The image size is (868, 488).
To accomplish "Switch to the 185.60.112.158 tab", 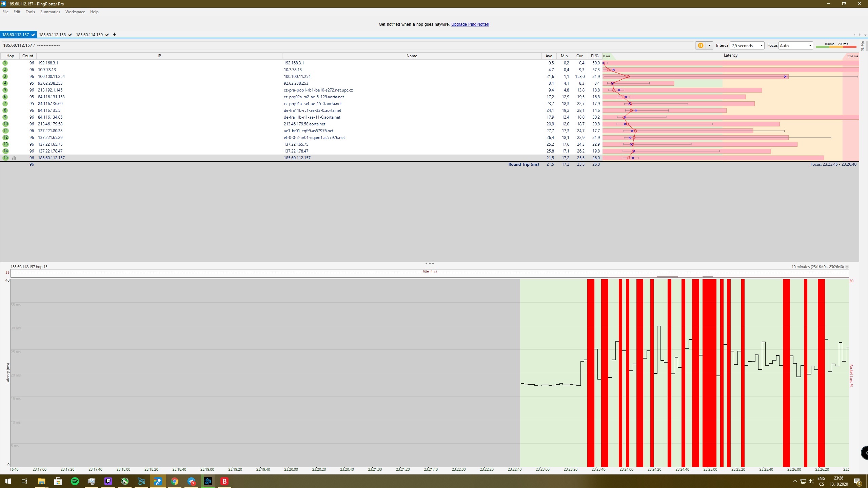I will click(52, 35).
